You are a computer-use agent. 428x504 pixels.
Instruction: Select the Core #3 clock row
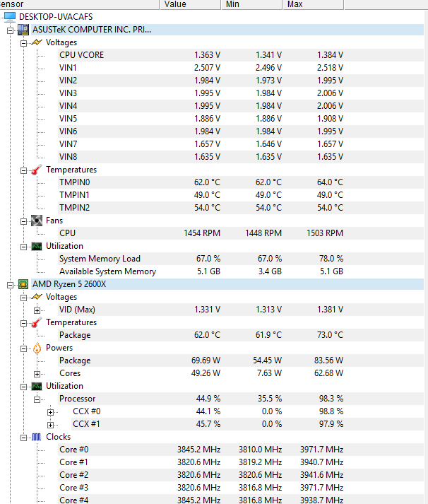[241, 488]
